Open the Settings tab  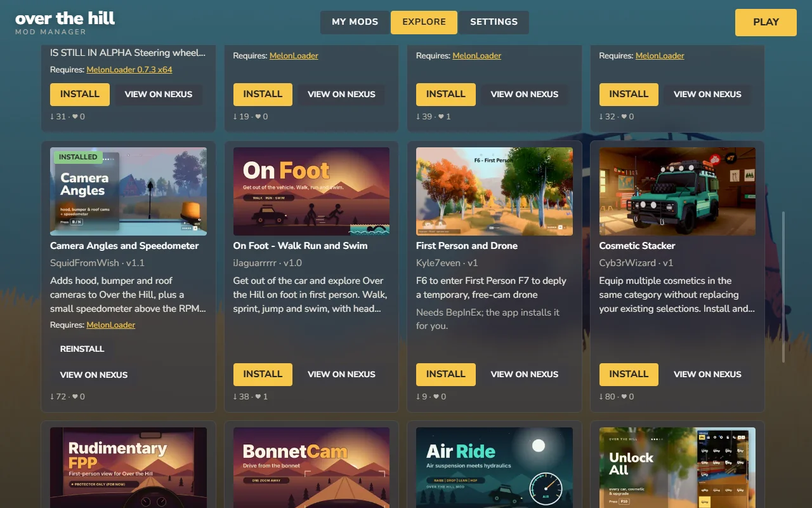click(x=494, y=22)
